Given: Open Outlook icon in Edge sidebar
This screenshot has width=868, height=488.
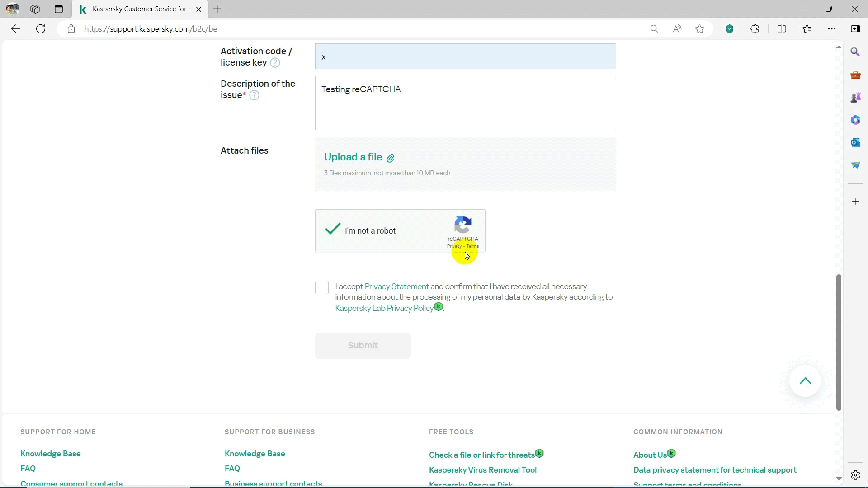Looking at the screenshot, I should (x=855, y=143).
